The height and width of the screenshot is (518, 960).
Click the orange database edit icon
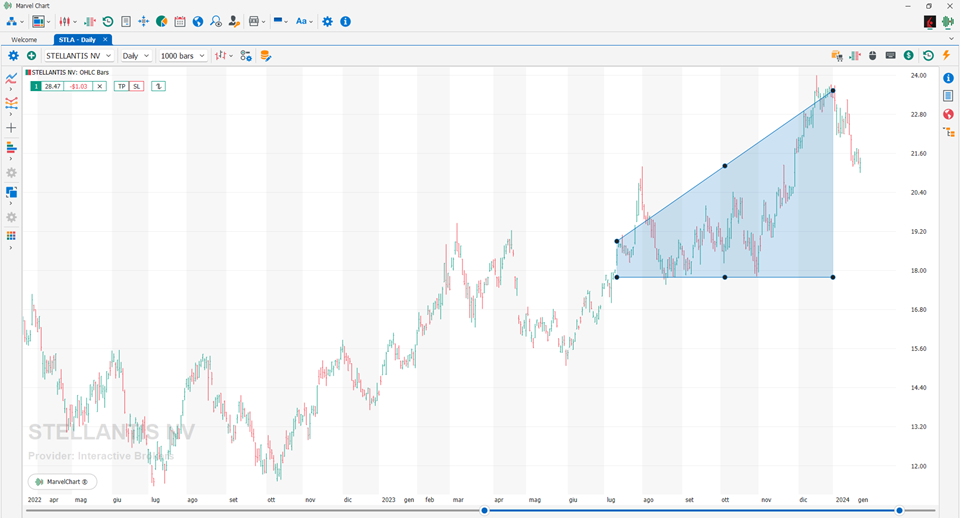pos(265,56)
